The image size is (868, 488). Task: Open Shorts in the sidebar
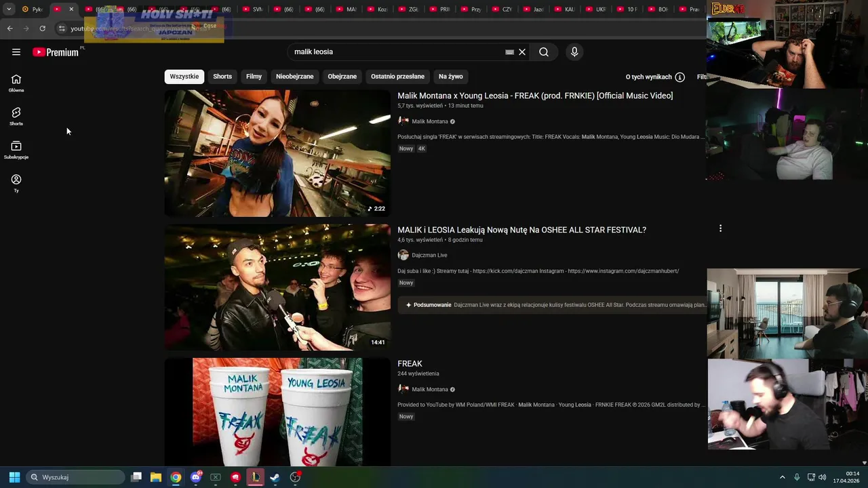click(x=16, y=117)
